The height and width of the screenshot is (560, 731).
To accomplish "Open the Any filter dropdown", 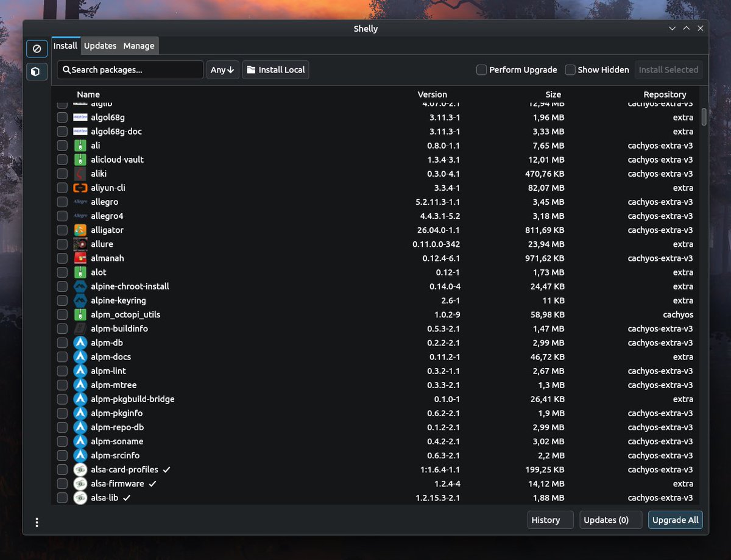I will coord(222,70).
